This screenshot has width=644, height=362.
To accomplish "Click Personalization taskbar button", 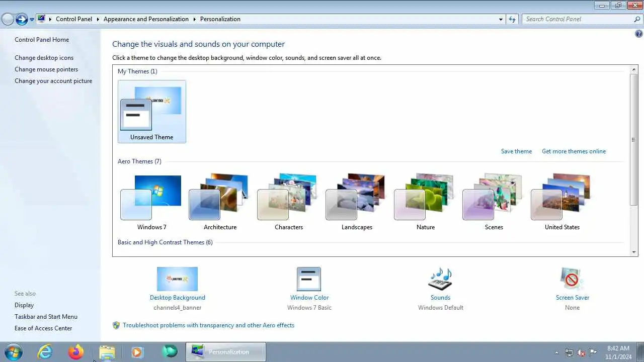I will click(226, 352).
